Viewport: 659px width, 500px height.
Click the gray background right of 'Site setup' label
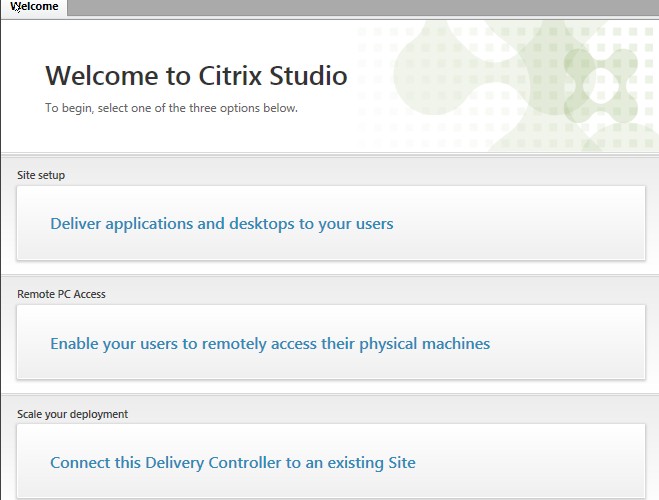[x=350, y=175]
